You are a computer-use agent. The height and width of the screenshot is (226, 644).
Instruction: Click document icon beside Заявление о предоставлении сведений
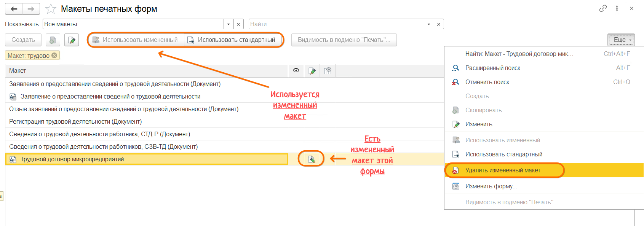[13, 97]
